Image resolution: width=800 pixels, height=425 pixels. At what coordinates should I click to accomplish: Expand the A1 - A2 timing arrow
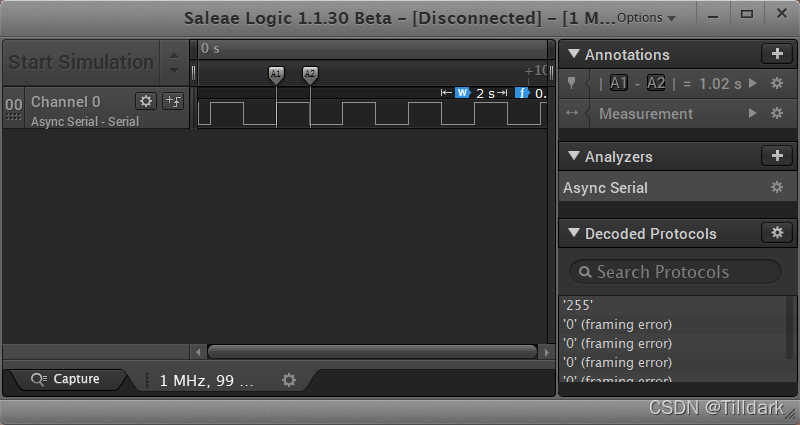click(753, 83)
